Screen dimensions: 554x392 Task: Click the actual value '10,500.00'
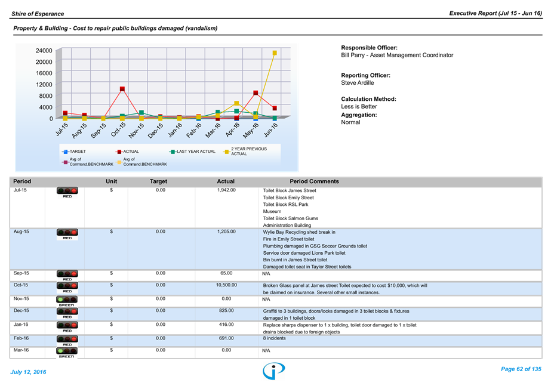pyautogui.click(x=226, y=285)
